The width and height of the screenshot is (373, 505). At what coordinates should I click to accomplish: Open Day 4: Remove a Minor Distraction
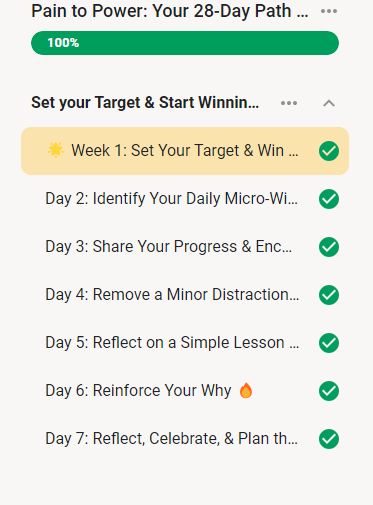pyautogui.click(x=172, y=295)
